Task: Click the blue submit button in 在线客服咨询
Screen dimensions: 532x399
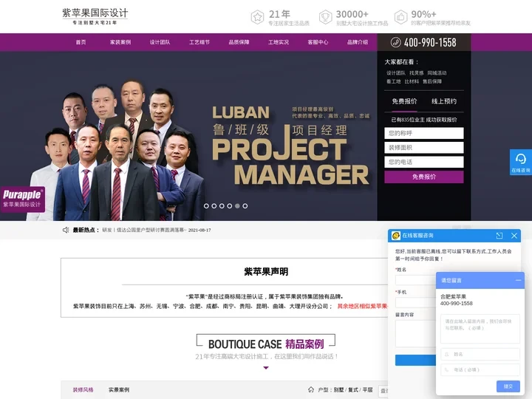Action: pos(415,360)
